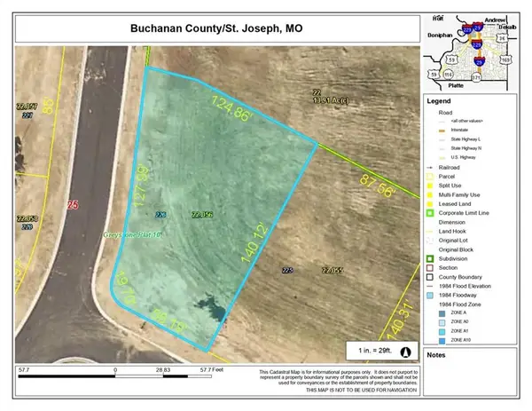Image resolution: width=532 pixels, height=411 pixels.
Task: Click the U.S. Highway line symbol in legend
Action: click(x=442, y=158)
